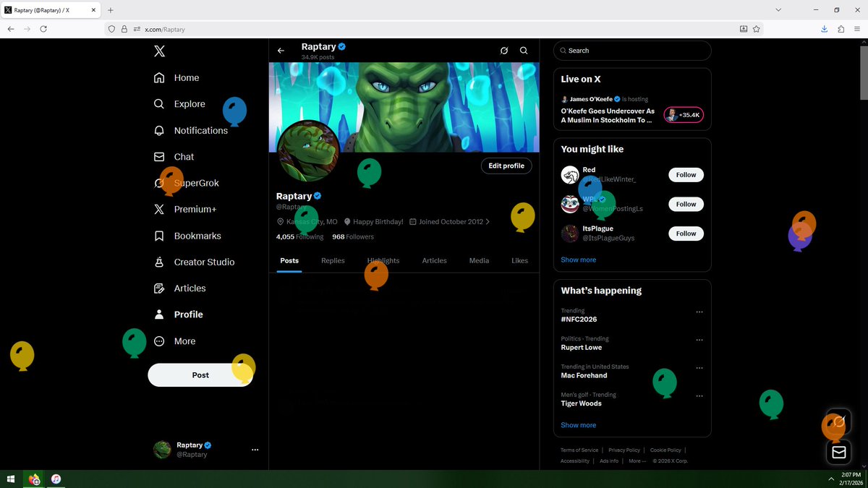Open the 968 Followers list

point(353,236)
